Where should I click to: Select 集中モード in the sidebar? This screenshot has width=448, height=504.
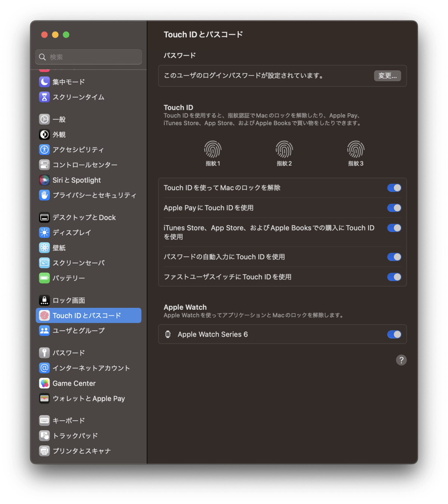tap(69, 82)
